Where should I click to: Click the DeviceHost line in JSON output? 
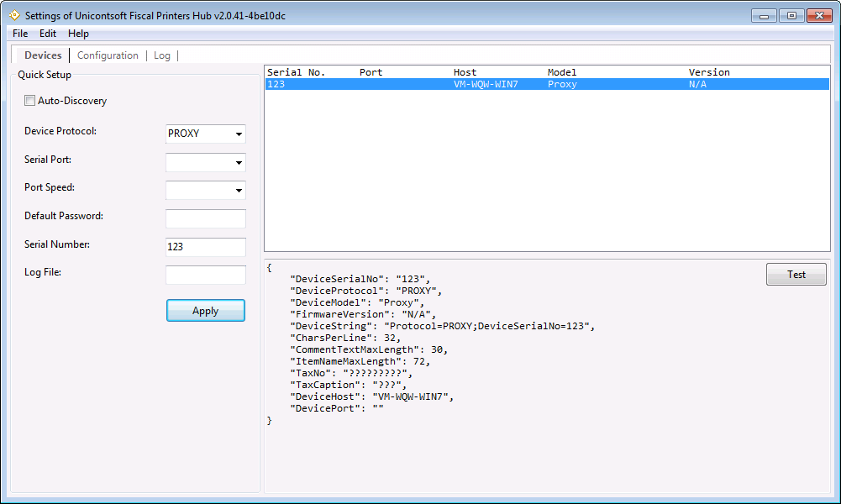pos(371,396)
